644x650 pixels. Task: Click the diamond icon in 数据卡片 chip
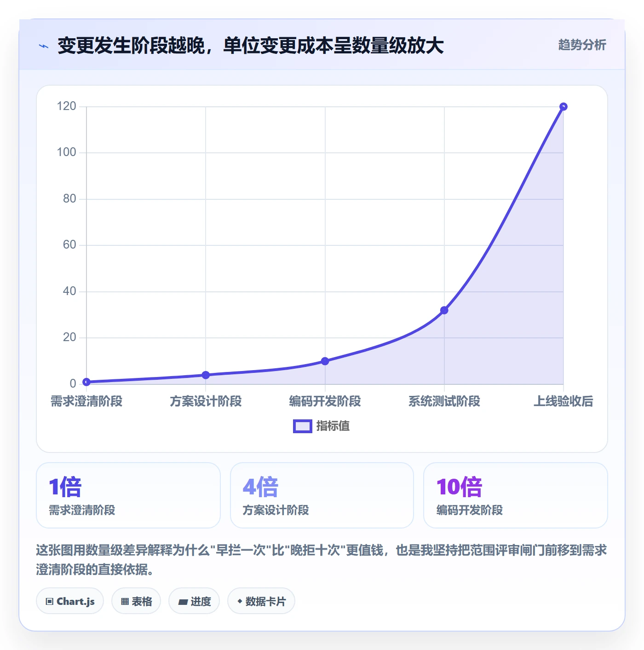pyautogui.click(x=240, y=601)
